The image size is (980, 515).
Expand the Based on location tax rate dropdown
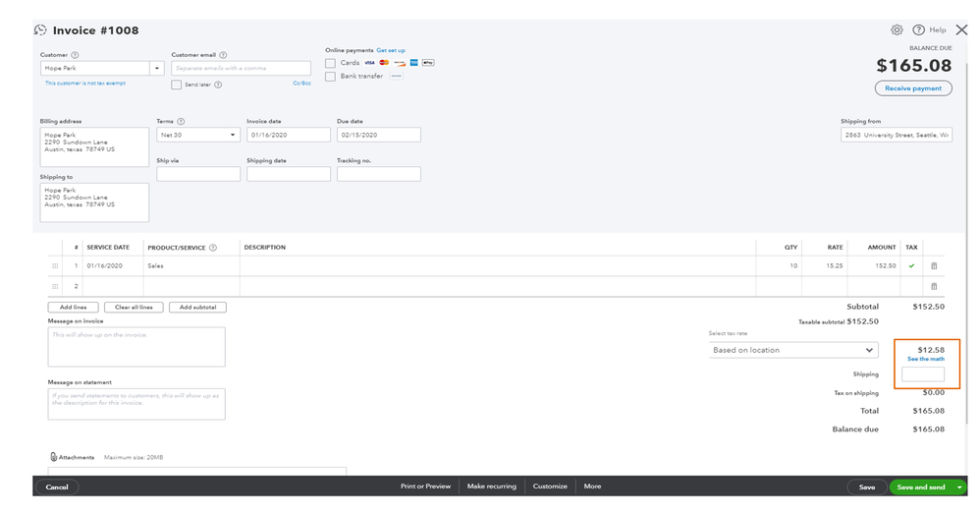[793, 351]
